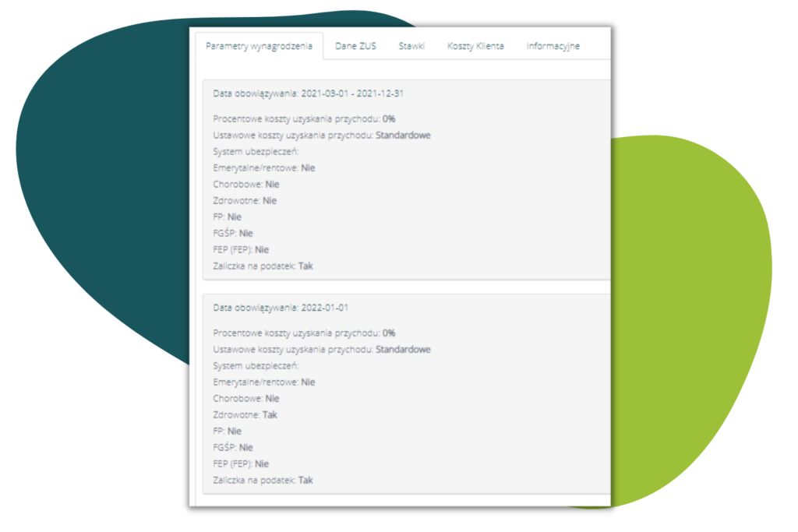798x532 pixels.
Task: Click System ubezpieczeń label in 2021 panel
Action: click(x=256, y=151)
